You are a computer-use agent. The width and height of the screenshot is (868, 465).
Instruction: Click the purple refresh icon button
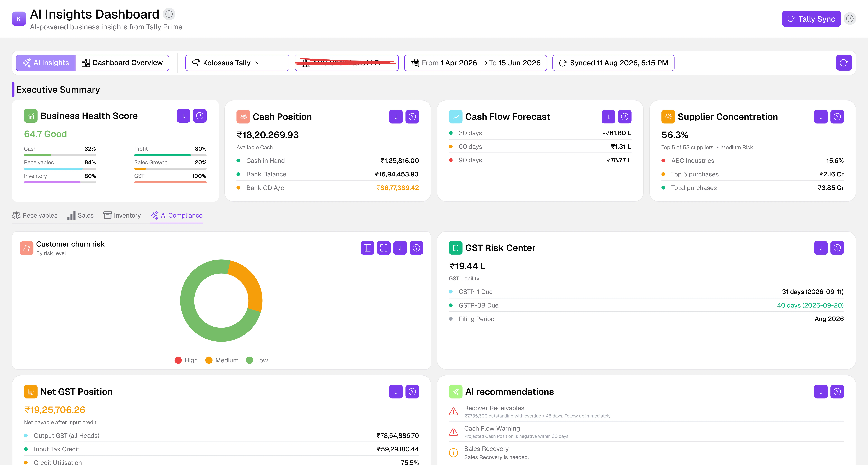(844, 63)
